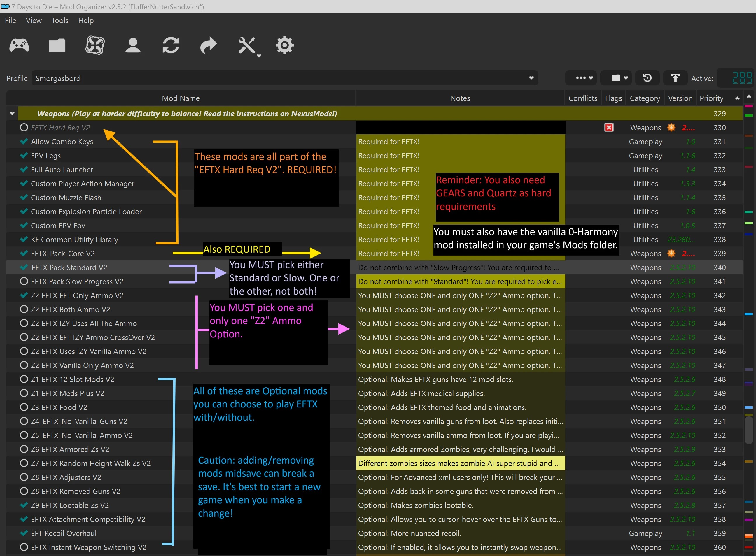Click the orange burst icon on EFTX_Pack_Core V2
The width and height of the screenshot is (756, 556).
[671, 254]
